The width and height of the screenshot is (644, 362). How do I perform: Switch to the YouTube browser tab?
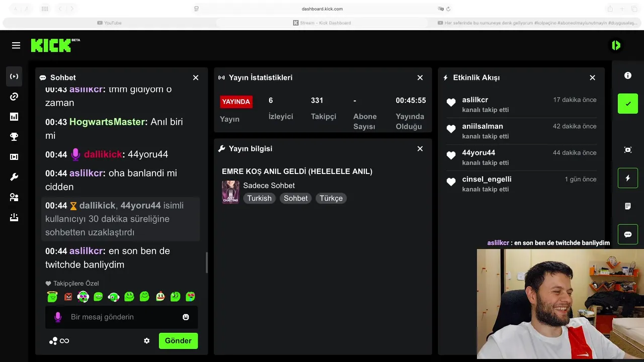point(110,23)
